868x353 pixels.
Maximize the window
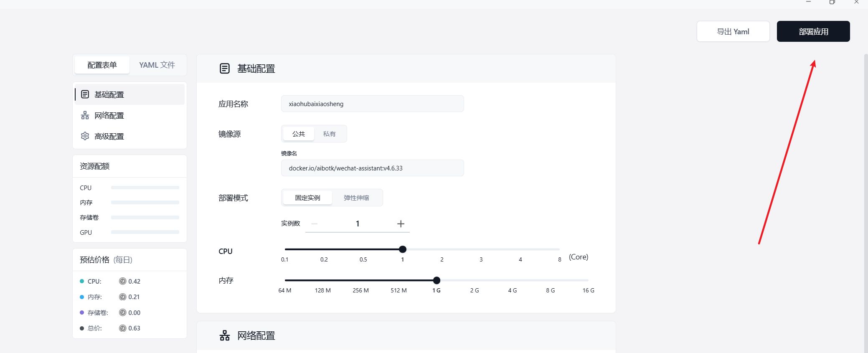pos(832,2)
